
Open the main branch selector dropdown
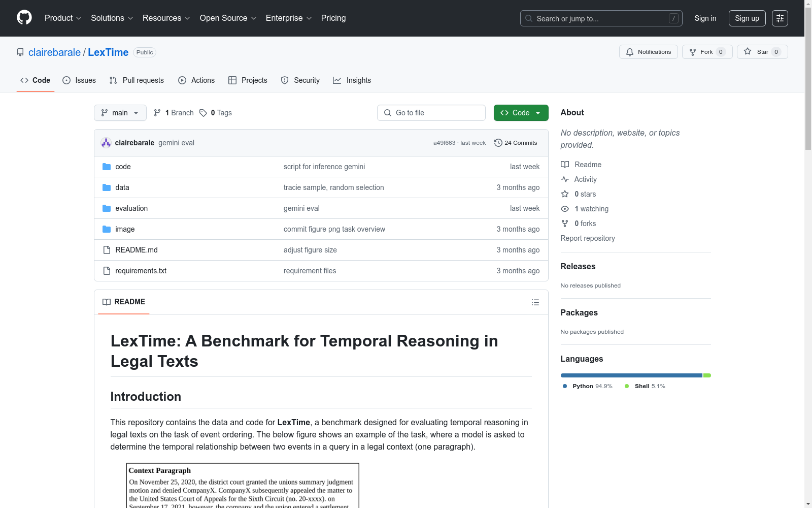point(120,113)
